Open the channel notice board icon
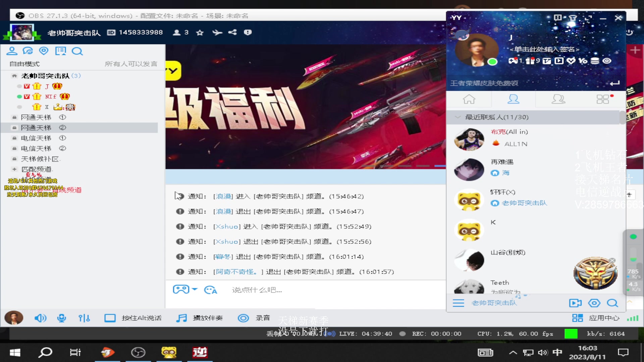 point(60,51)
